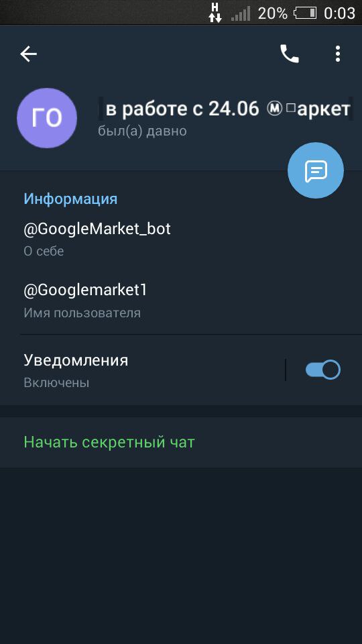362x644 pixels.
Task: Tap the @Googlemarket1 username
Action: pos(85,290)
